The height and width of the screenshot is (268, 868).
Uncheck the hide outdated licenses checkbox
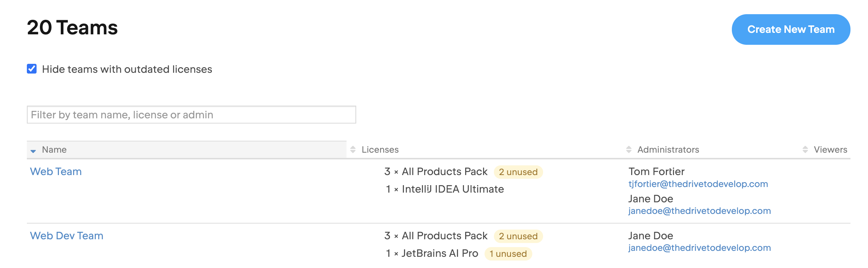pos(32,69)
